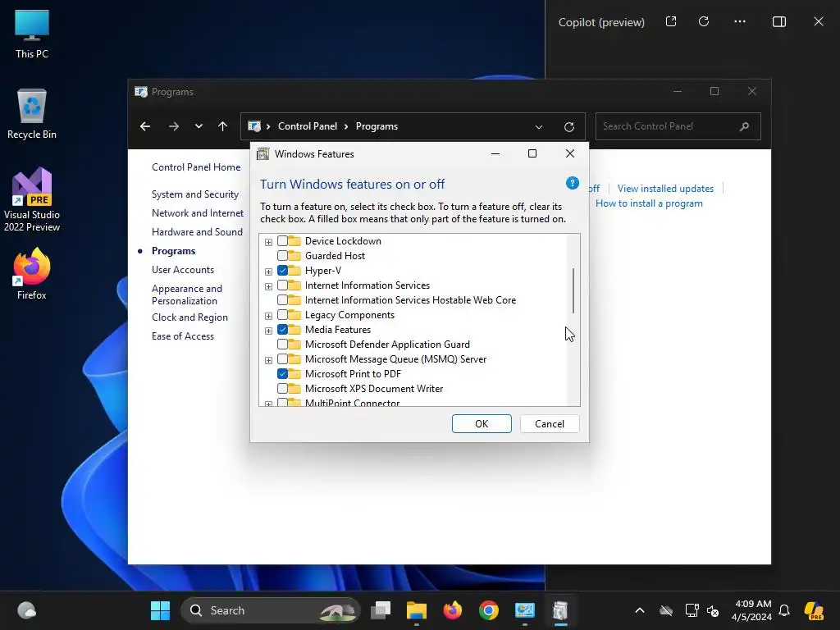
Task: Launch Firefox from the desktop shortcut
Action: pyautogui.click(x=32, y=274)
